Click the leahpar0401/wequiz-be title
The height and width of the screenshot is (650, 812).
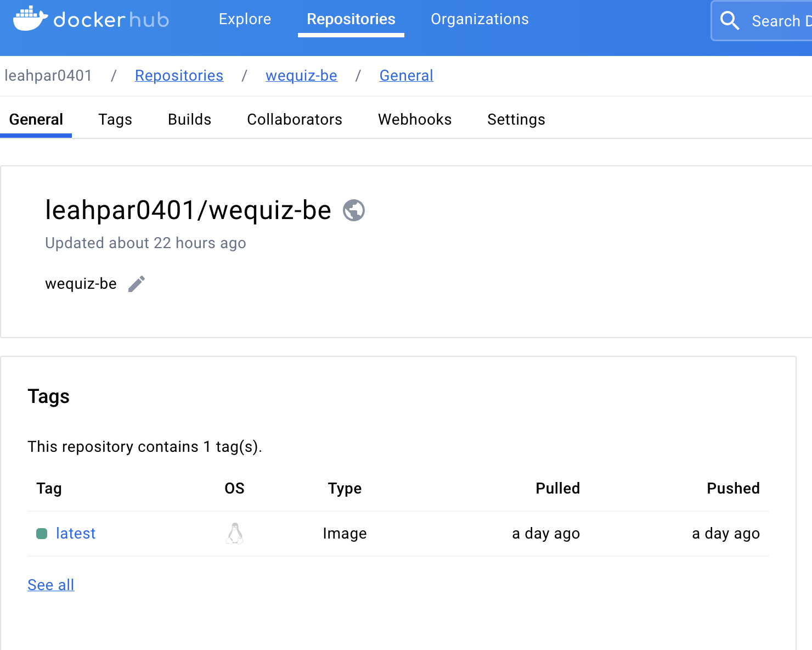188,210
